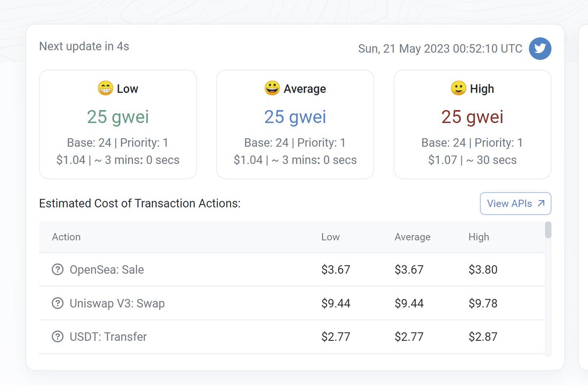Open help tooltip for OpenSea: Sale
Viewport: 588px width, 385px height.
(57, 269)
